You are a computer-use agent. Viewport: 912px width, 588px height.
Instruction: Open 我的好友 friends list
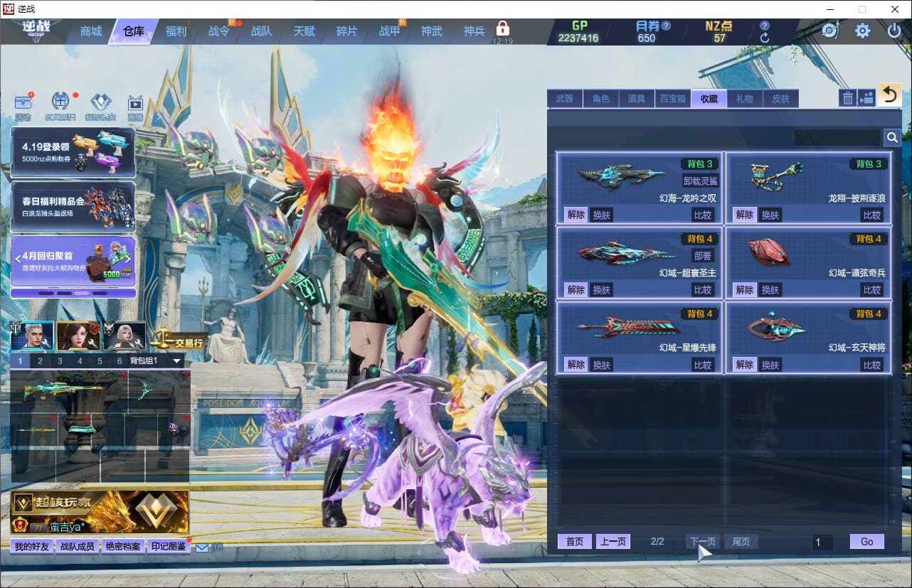pos(32,547)
